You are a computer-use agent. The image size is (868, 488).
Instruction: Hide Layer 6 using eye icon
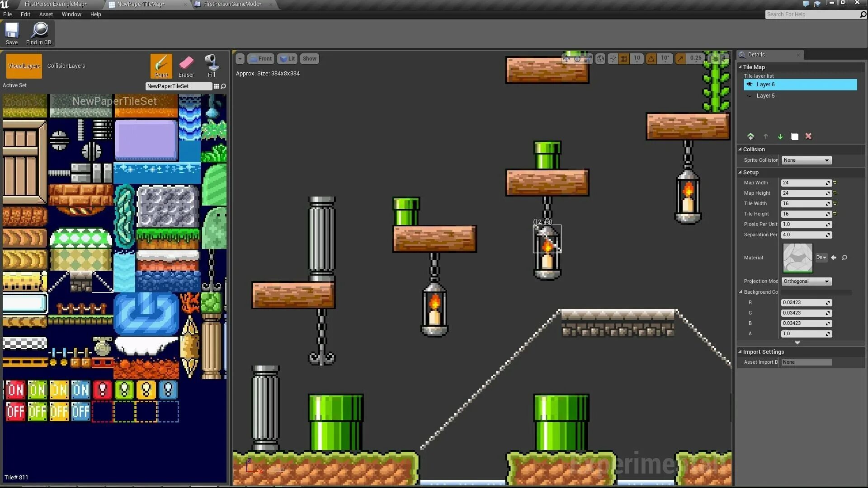coord(750,84)
